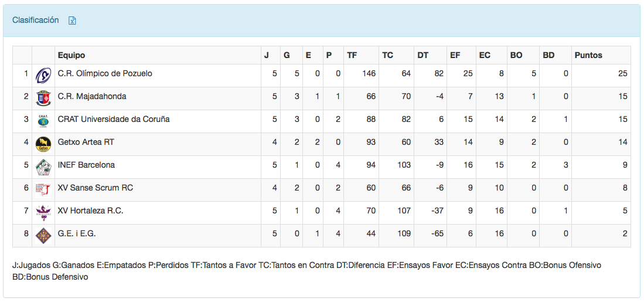Click the XV Sanse Scrum RC logo
This screenshot has width=644, height=302.
point(43,189)
